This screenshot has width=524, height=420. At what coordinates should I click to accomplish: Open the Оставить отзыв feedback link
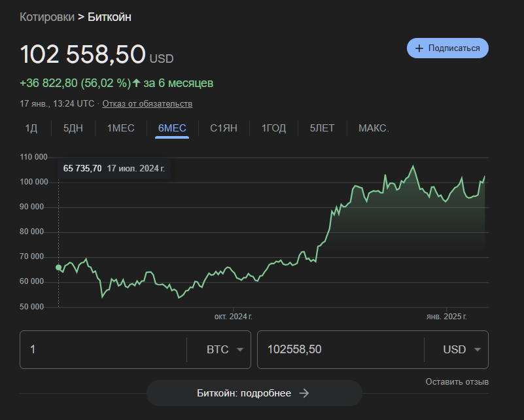pos(457,381)
